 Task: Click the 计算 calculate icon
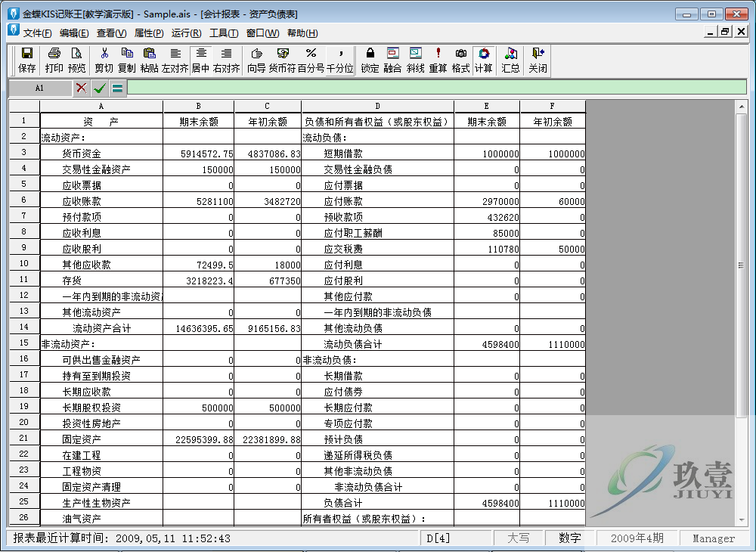484,60
